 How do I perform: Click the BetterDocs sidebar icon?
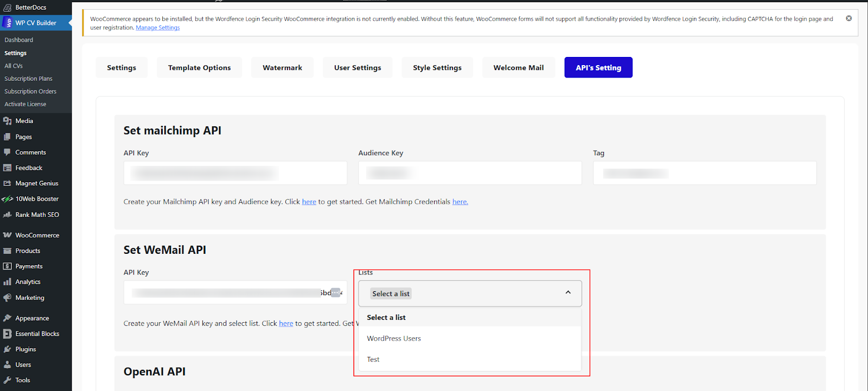click(x=8, y=8)
